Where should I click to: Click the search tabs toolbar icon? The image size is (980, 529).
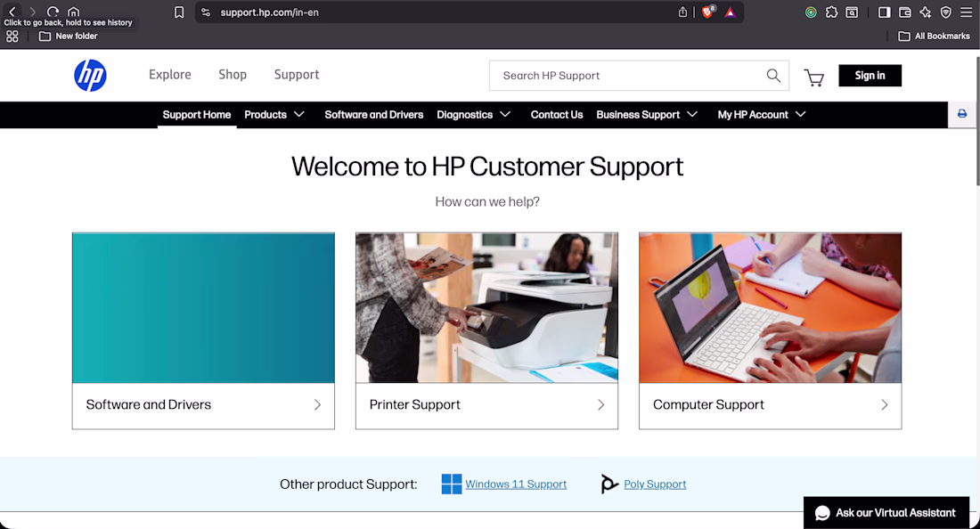[x=852, y=12]
